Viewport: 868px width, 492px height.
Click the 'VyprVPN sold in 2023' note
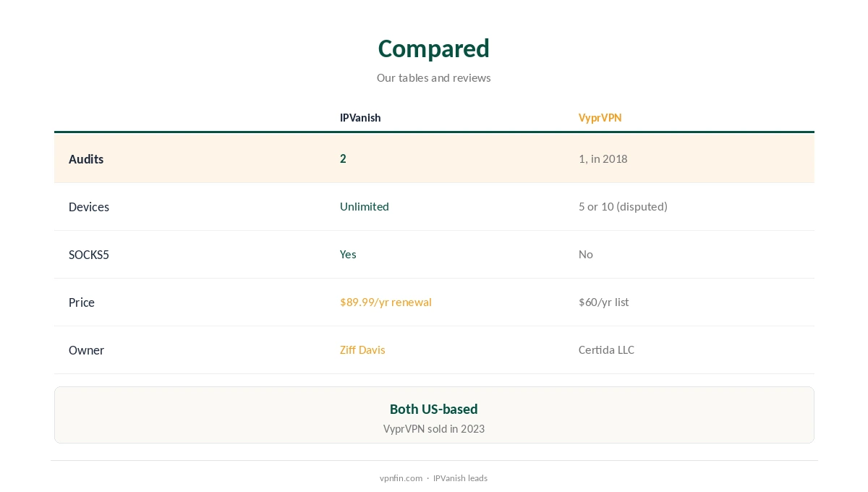point(434,428)
